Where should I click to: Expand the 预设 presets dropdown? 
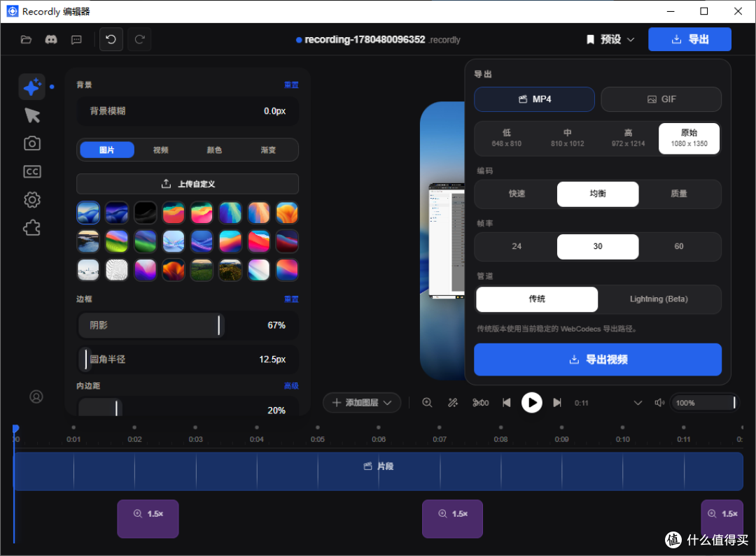pyautogui.click(x=610, y=39)
